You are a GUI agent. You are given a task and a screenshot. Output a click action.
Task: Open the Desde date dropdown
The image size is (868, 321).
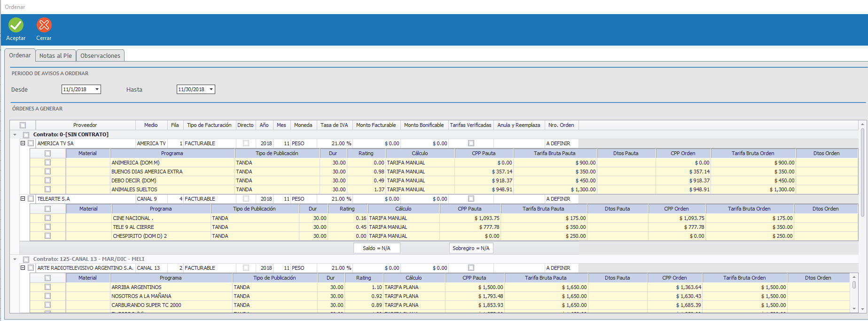[97, 89]
